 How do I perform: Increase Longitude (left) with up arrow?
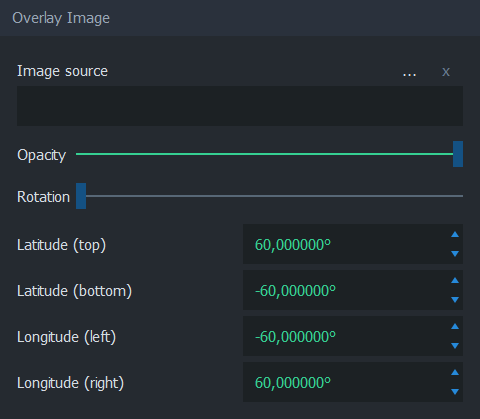click(455, 327)
